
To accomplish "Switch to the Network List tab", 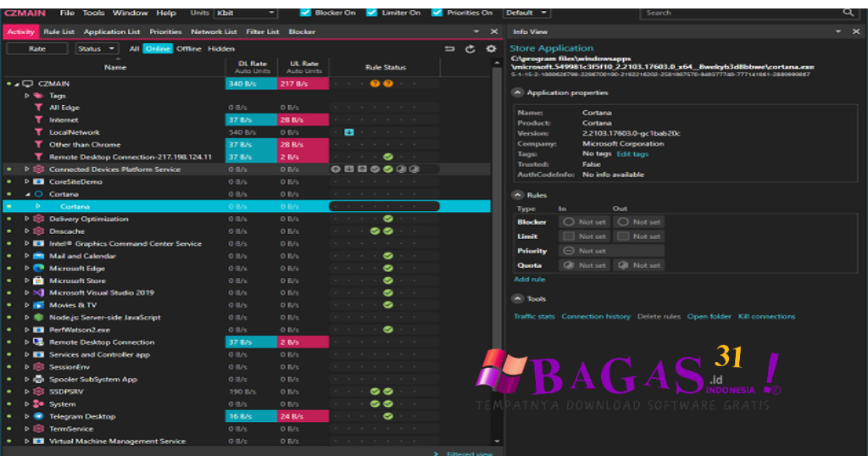I will point(214,31).
